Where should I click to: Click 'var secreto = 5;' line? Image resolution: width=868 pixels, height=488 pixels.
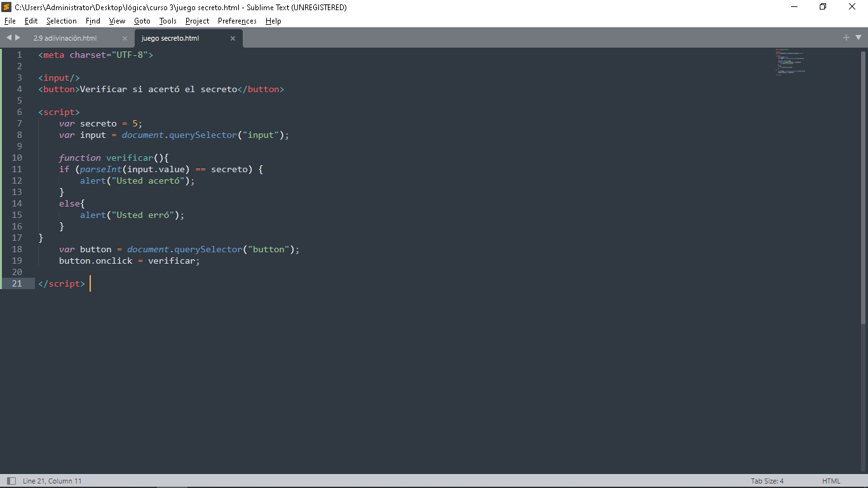(100, 123)
